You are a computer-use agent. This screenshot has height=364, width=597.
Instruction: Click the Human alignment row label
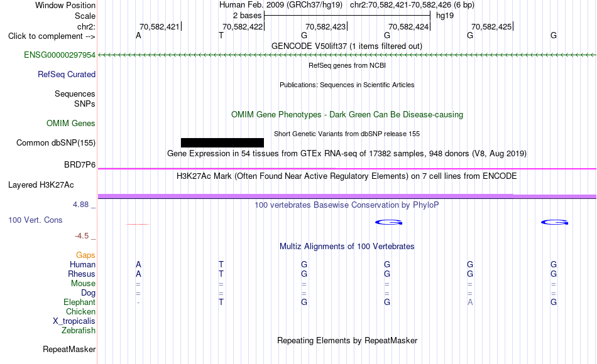[x=82, y=264]
